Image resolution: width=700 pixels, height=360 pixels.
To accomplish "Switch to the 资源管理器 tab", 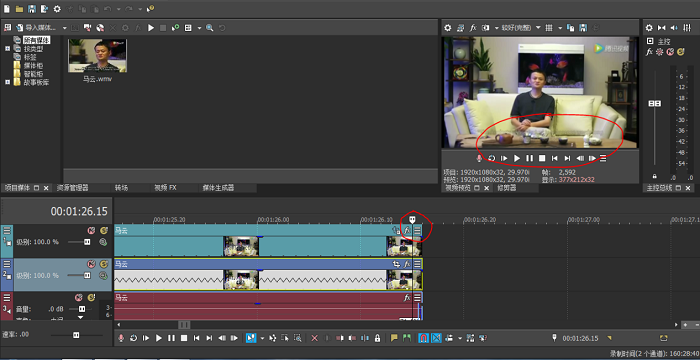I will pyautogui.click(x=72, y=188).
